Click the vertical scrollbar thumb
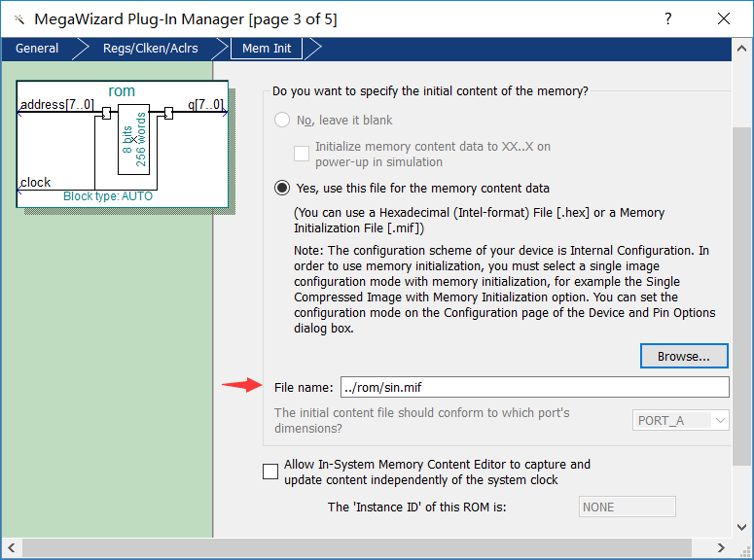The height and width of the screenshot is (560, 754). point(741,296)
